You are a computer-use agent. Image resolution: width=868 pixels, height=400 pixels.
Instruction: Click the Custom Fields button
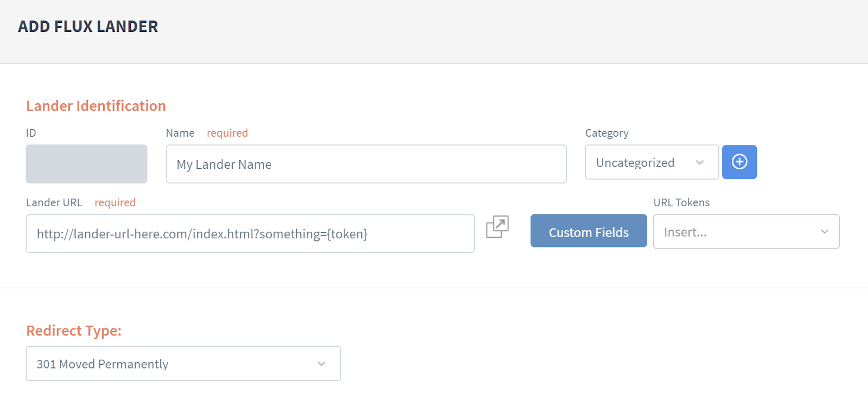coord(589,231)
